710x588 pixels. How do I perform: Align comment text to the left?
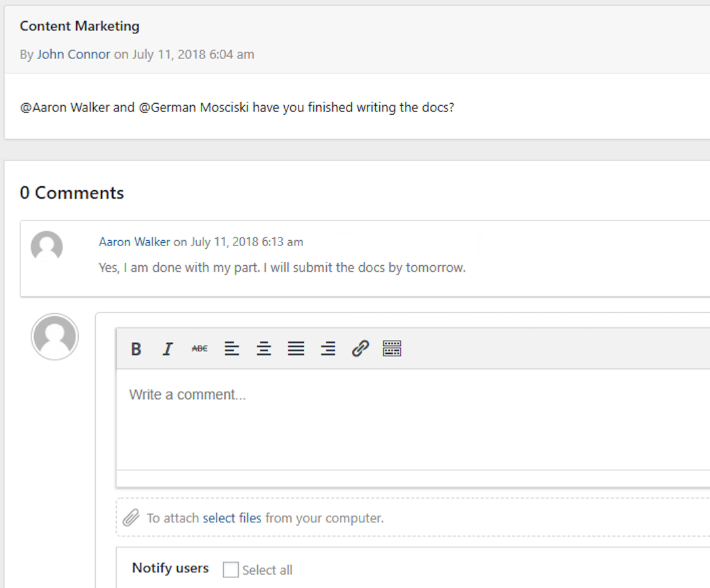click(232, 348)
